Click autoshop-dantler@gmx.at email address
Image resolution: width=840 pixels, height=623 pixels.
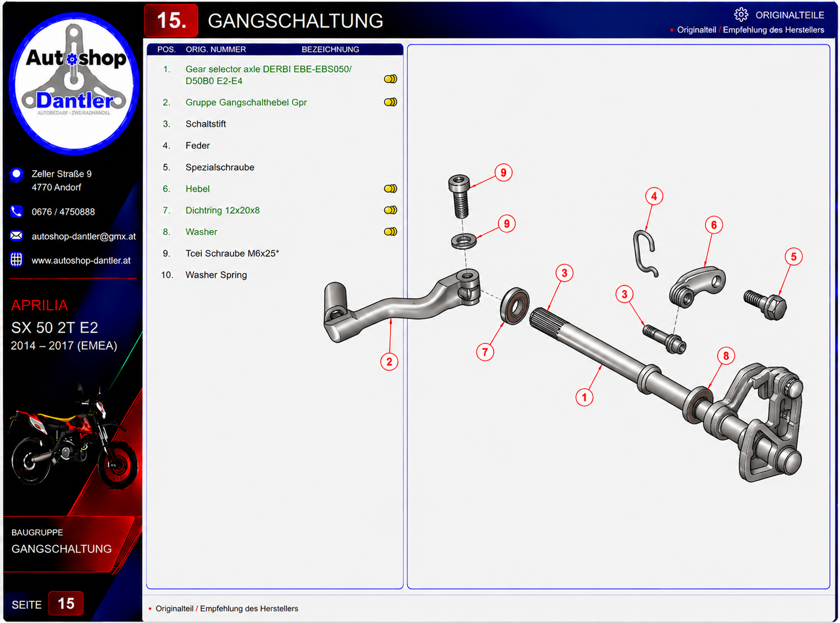click(84, 237)
